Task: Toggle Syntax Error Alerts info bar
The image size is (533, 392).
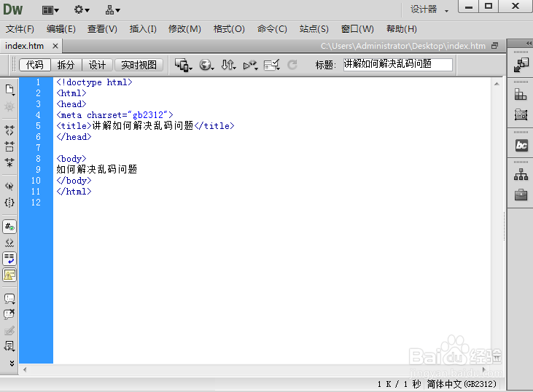Action: [x=9, y=275]
